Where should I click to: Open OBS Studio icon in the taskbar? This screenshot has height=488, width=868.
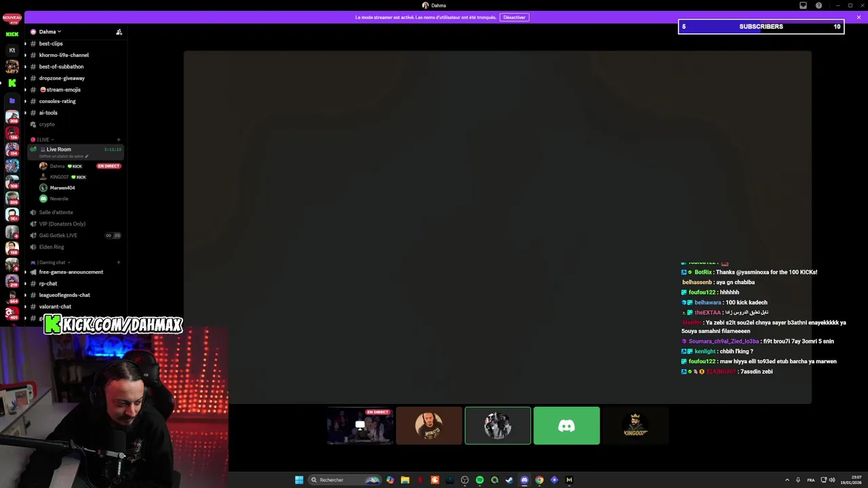(465, 480)
